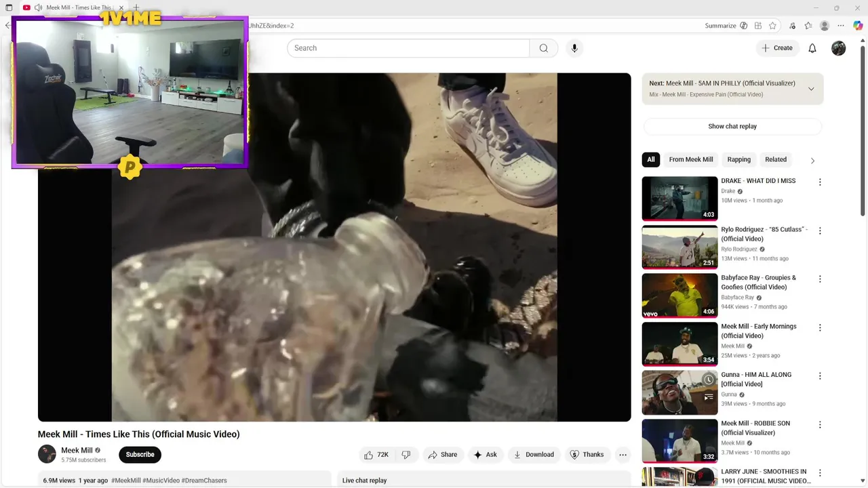Click Show chat replay
This screenshot has height=488, width=868.
point(732,126)
